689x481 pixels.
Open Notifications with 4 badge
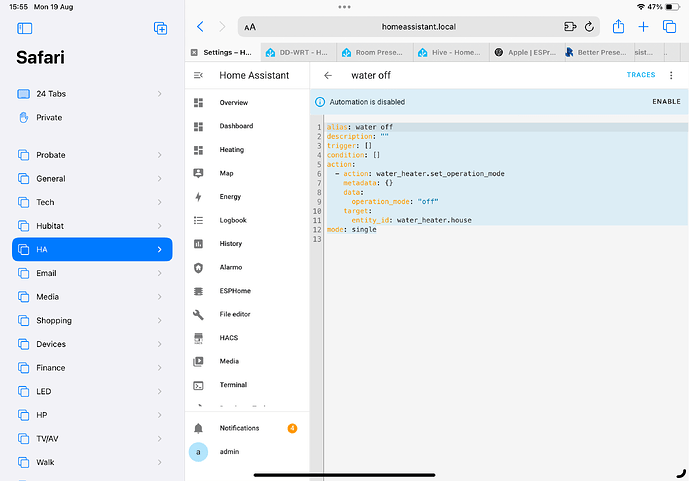247,428
